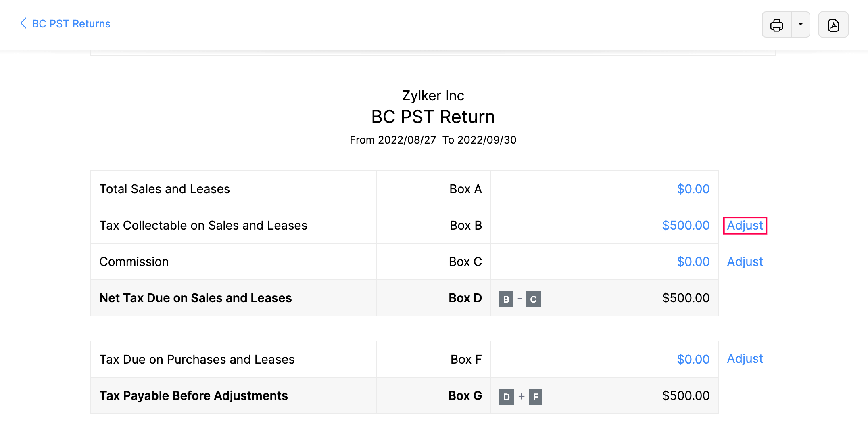Open the Commission Box C $0.00 amount

693,262
